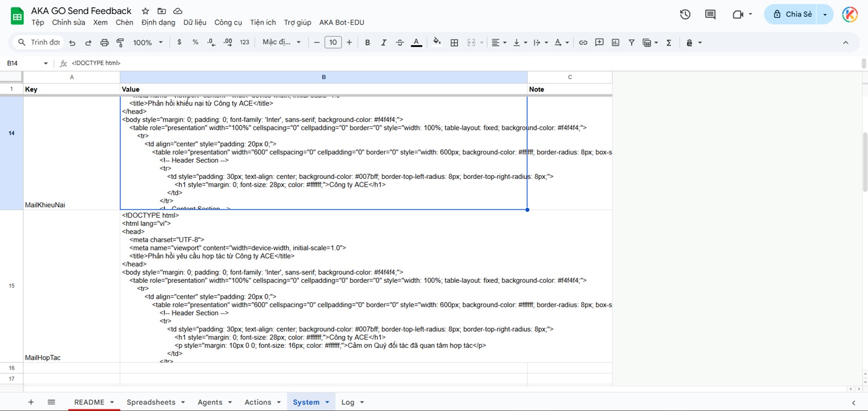Open the comments panel icon
The height and width of the screenshot is (411, 868).
[710, 14]
